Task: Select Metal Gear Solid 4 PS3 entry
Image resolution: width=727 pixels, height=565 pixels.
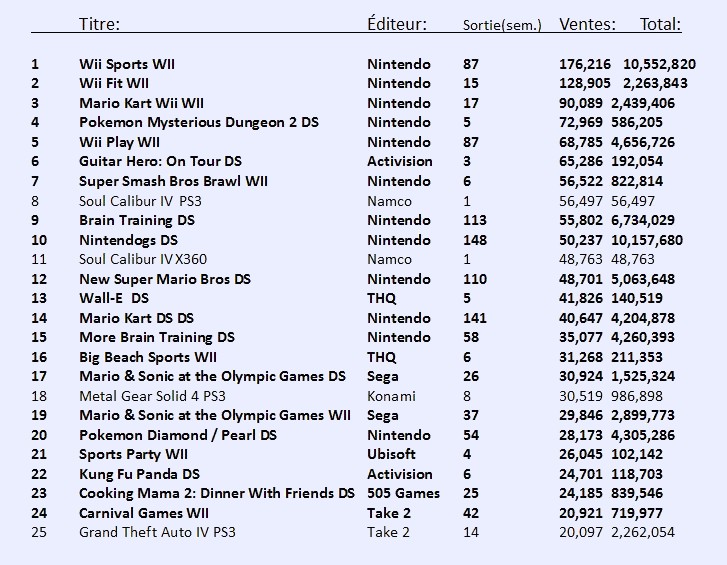Action: pyautogui.click(x=153, y=396)
